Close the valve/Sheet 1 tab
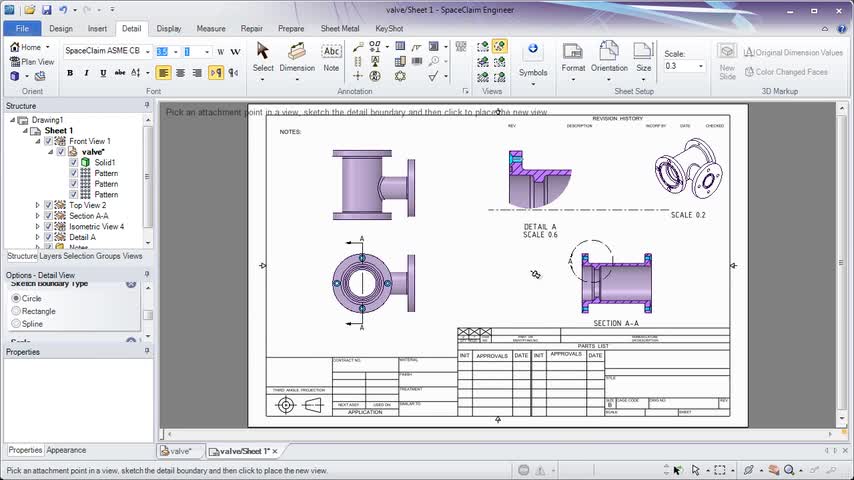 coord(275,451)
